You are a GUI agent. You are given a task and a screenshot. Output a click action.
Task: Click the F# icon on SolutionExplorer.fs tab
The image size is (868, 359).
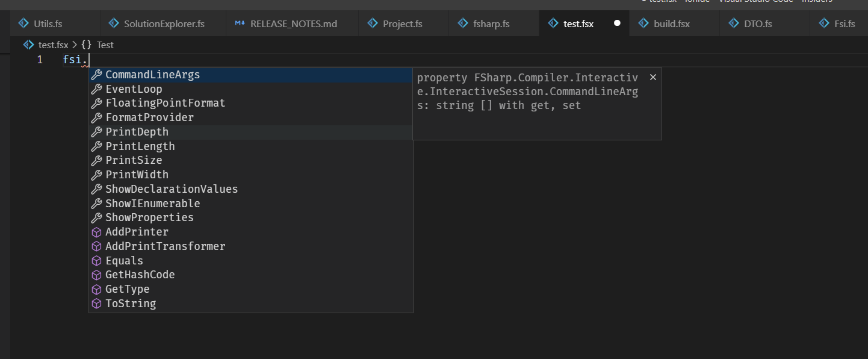(x=114, y=23)
